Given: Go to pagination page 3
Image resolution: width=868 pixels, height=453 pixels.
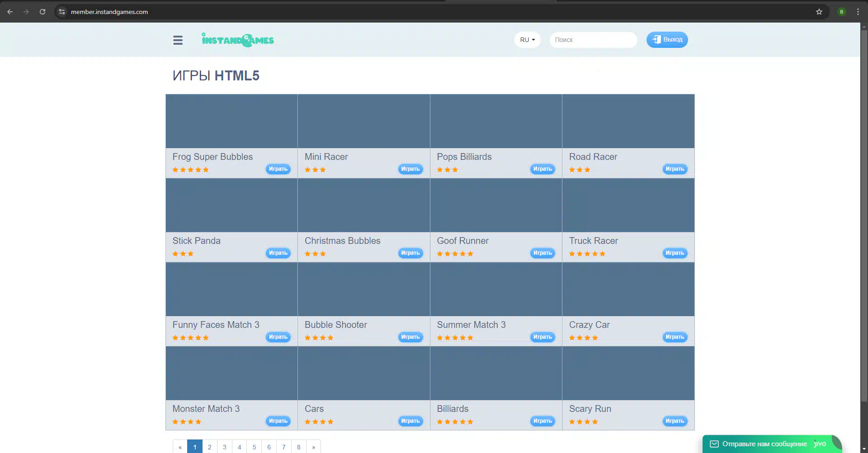Looking at the screenshot, I should (225, 447).
